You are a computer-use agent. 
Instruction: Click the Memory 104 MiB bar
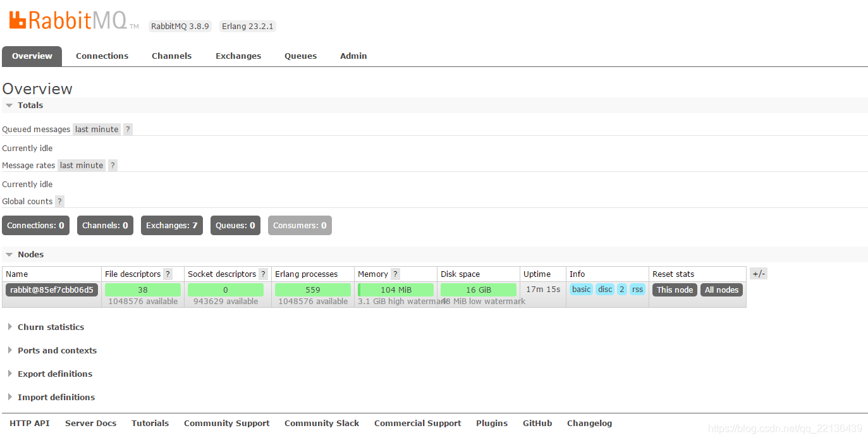396,290
